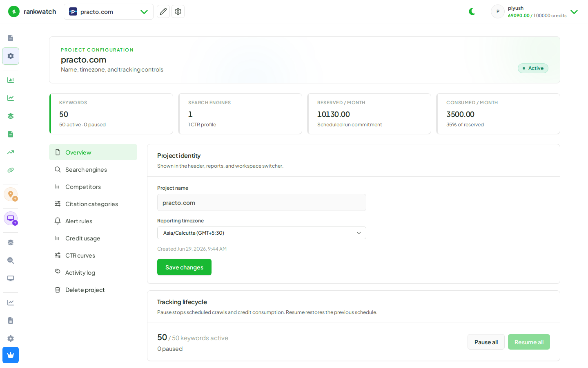Open the Reporting timezone dropdown
The image size is (588, 368).
(x=262, y=233)
